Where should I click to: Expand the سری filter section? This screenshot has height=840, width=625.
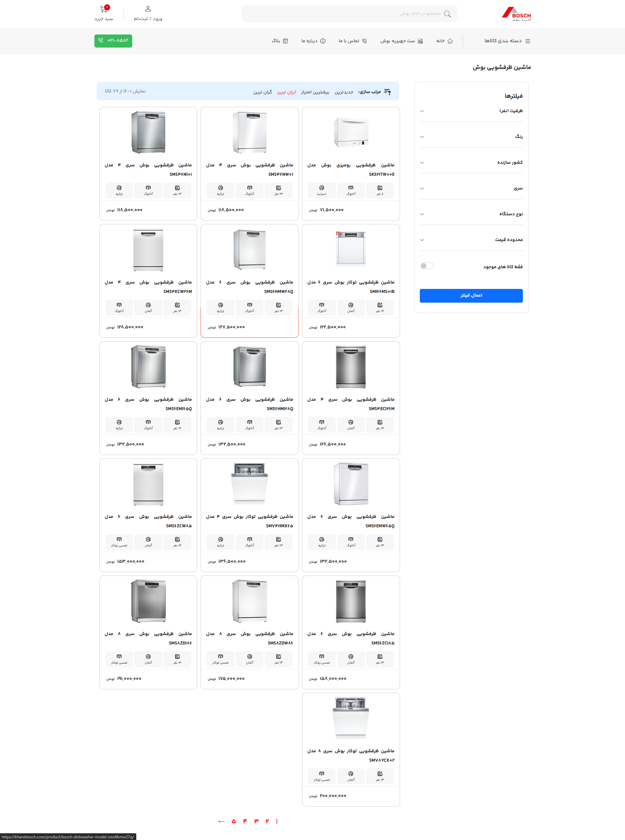coord(471,188)
